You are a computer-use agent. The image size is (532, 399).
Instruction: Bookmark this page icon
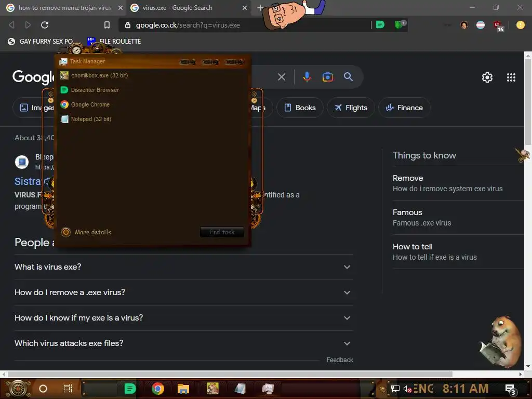(107, 25)
